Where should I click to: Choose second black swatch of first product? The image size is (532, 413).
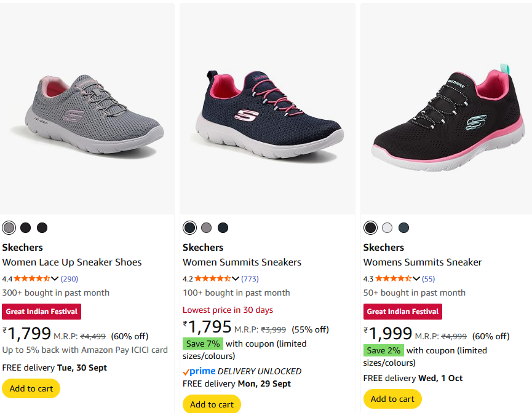pos(25,228)
